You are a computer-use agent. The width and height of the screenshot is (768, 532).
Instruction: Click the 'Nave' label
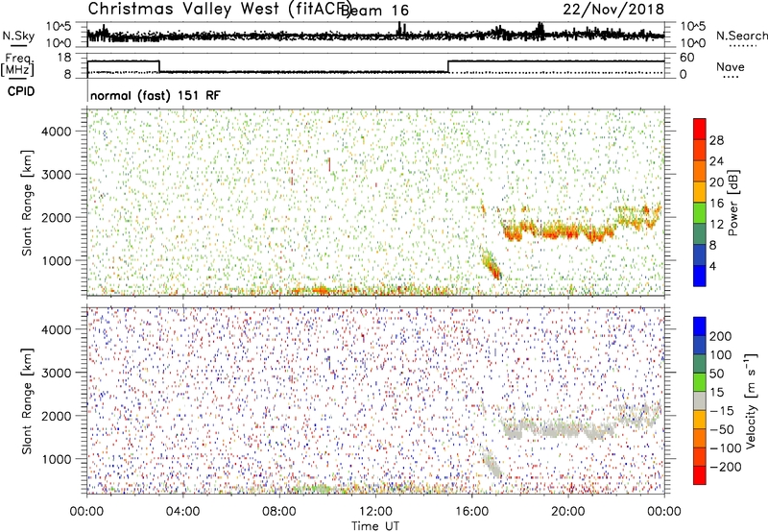pyautogui.click(x=730, y=66)
